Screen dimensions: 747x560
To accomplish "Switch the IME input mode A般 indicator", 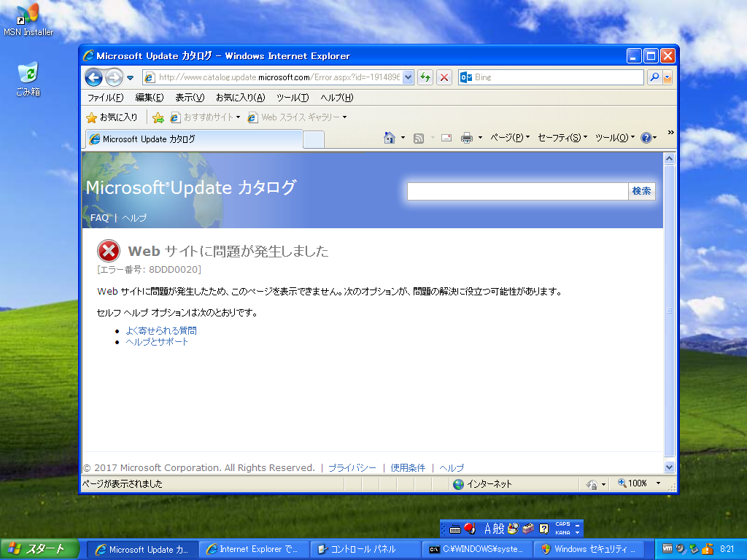I will pos(496,526).
